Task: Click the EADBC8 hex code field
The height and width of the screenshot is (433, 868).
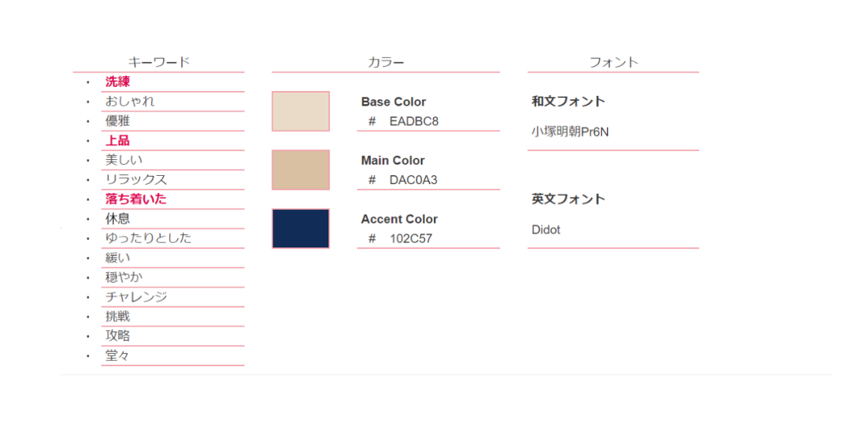Action: pos(414,122)
